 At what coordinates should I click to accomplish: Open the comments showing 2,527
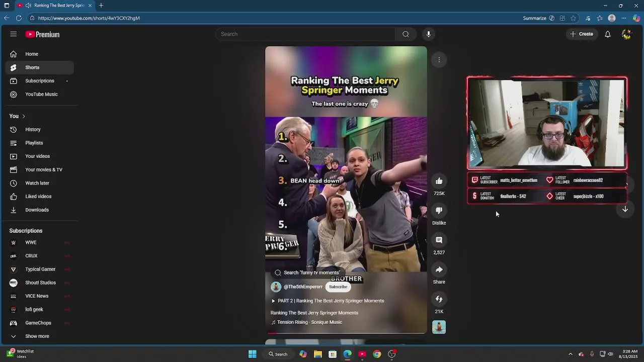439,240
